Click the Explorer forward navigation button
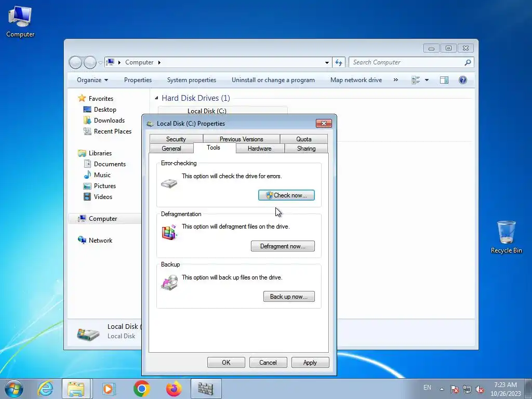This screenshot has width=532, height=399. coord(90,62)
